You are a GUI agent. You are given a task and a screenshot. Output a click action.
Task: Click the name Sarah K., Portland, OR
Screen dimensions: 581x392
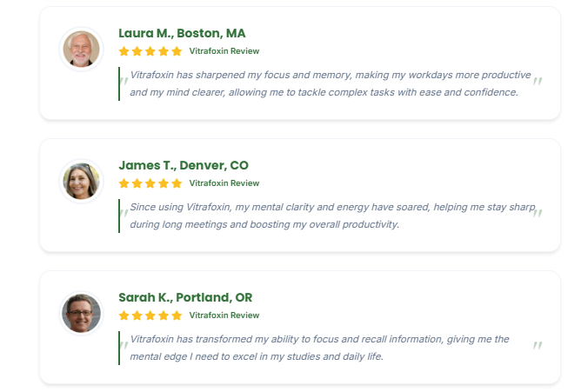pos(185,297)
